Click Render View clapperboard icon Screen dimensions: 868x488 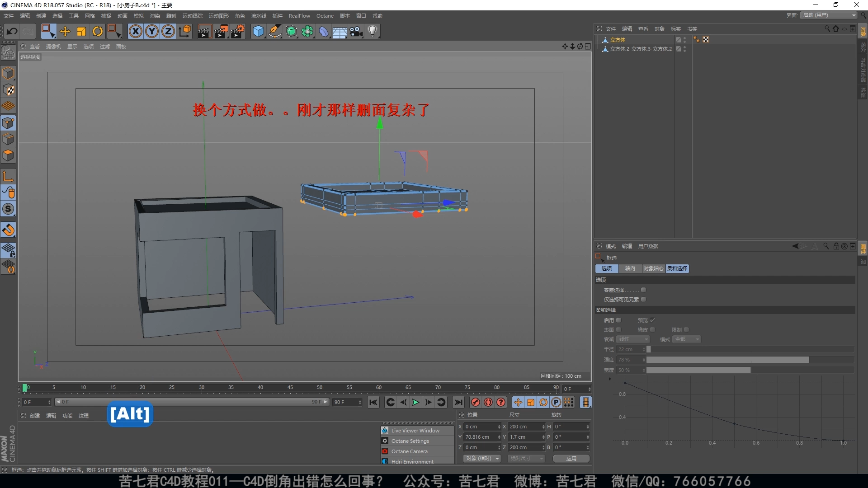[x=204, y=31]
